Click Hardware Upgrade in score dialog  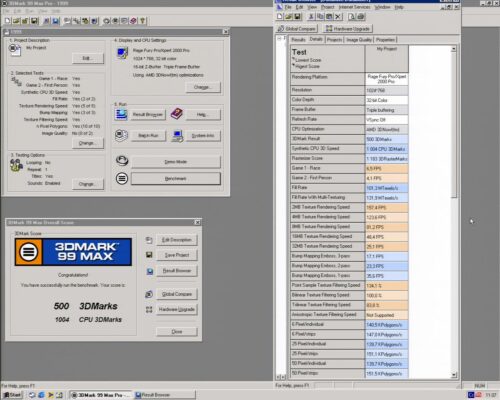[x=177, y=309]
